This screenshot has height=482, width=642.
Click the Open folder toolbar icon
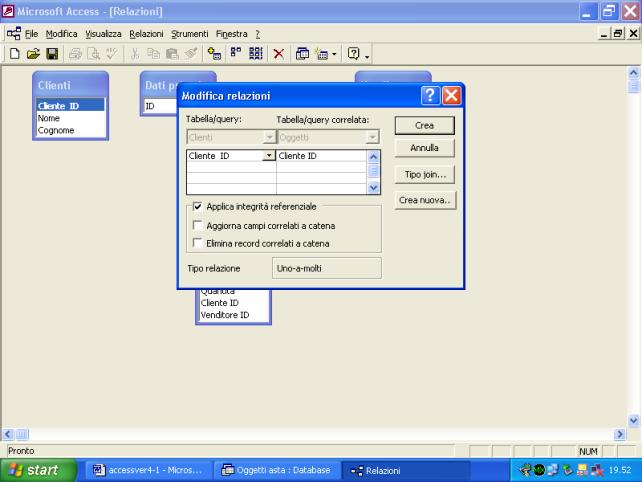(x=33, y=54)
